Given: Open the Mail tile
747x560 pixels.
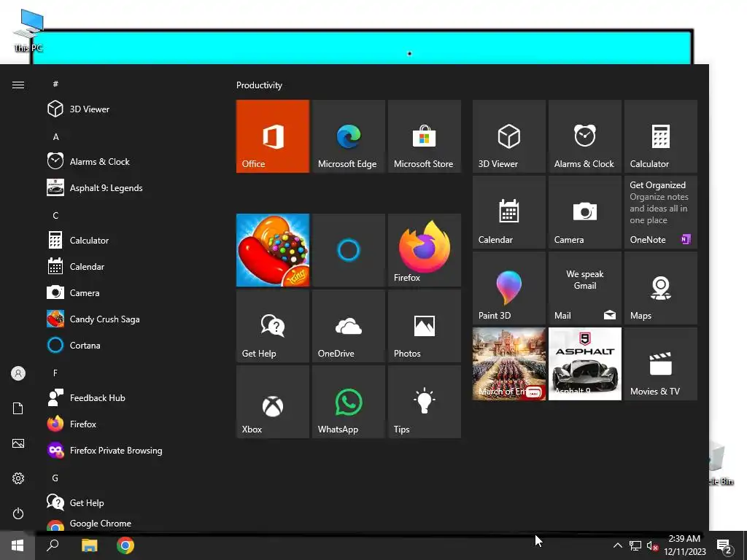Looking at the screenshot, I should point(584,288).
